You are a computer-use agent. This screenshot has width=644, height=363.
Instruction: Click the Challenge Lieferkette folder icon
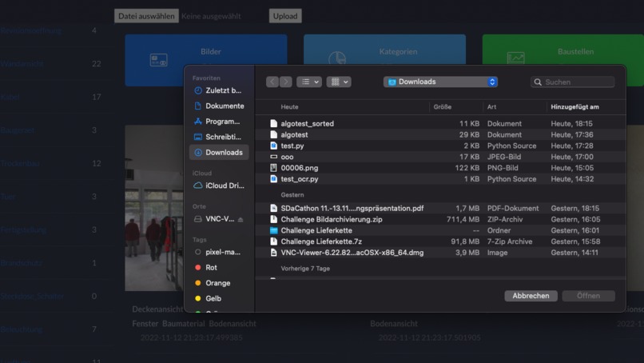[273, 230]
